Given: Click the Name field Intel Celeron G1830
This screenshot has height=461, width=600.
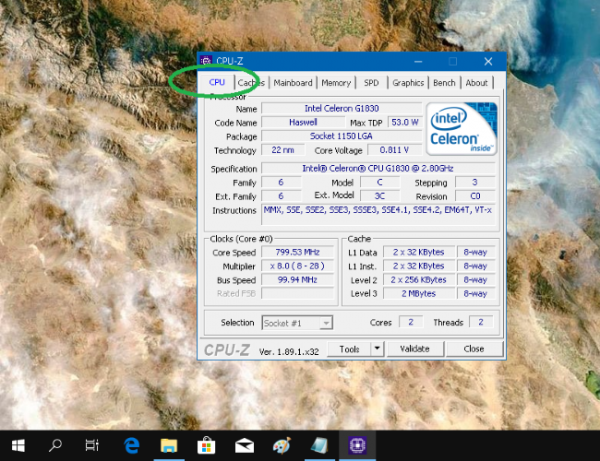Looking at the screenshot, I should coord(342,109).
